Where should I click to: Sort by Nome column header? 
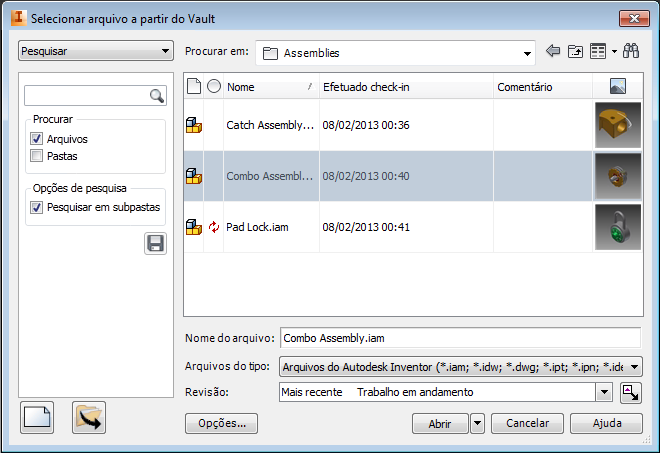tap(268, 87)
